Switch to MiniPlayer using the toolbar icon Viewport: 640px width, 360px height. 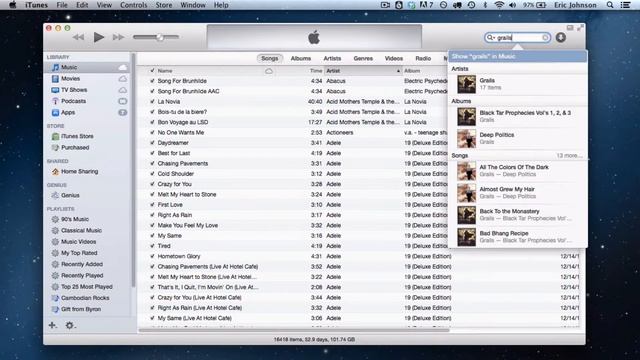pyautogui.click(x=570, y=28)
